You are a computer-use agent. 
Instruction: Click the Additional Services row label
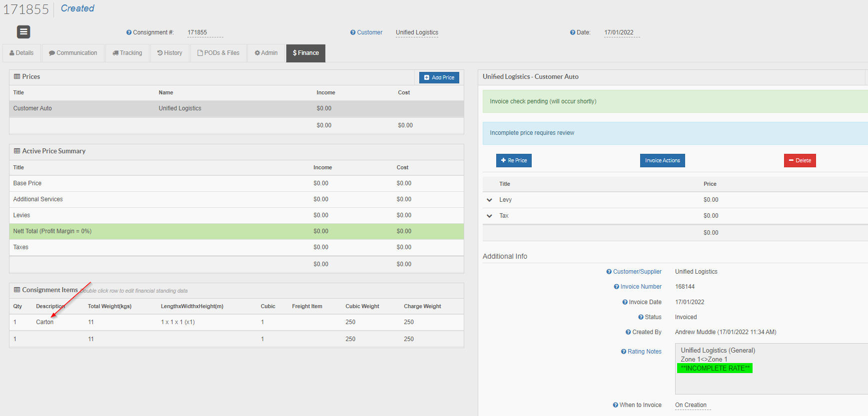tap(38, 199)
